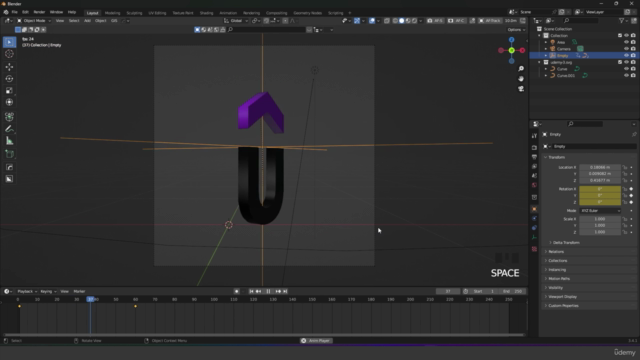Hide the Curve object in viewport

tap(627, 69)
